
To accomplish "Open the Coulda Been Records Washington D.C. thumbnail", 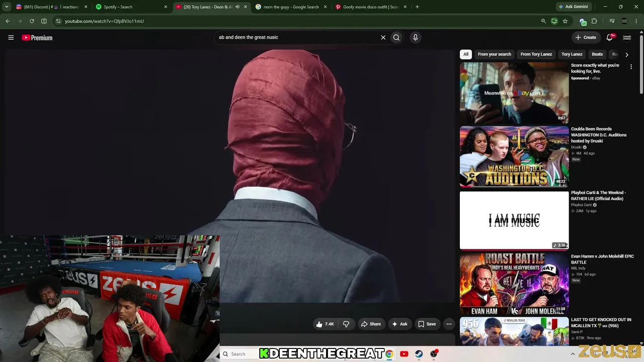I will [514, 156].
